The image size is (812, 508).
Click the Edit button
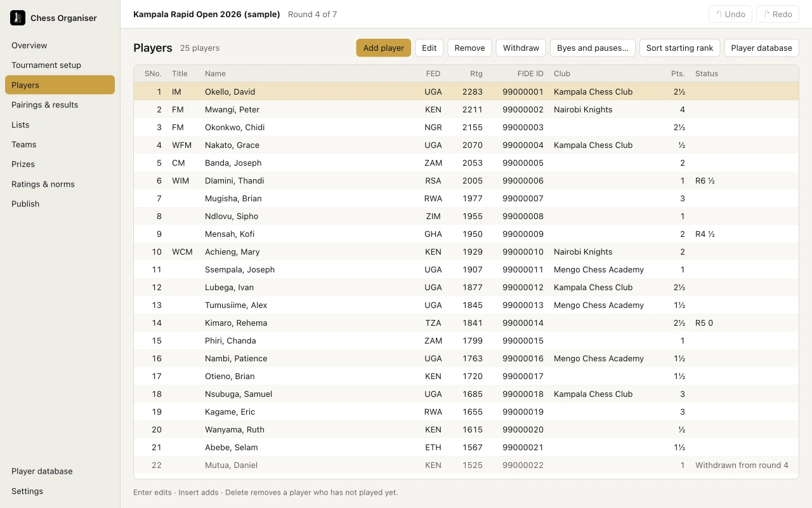pos(429,48)
